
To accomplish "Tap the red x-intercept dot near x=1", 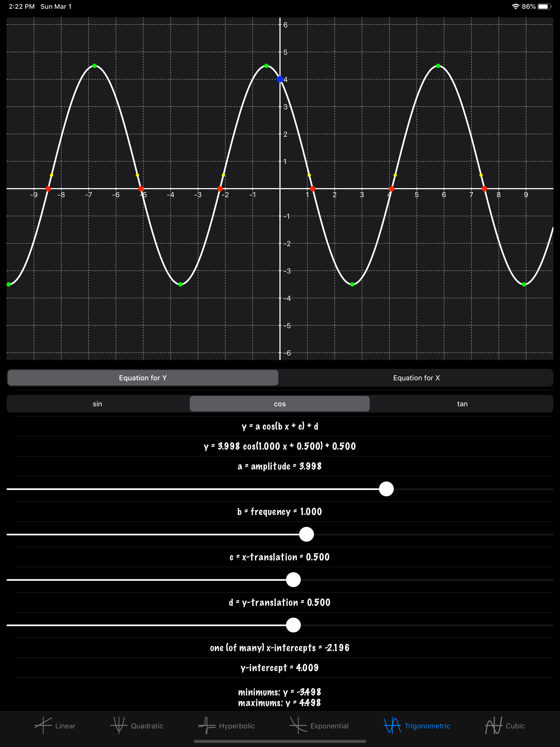I will (x=313, y=189).
